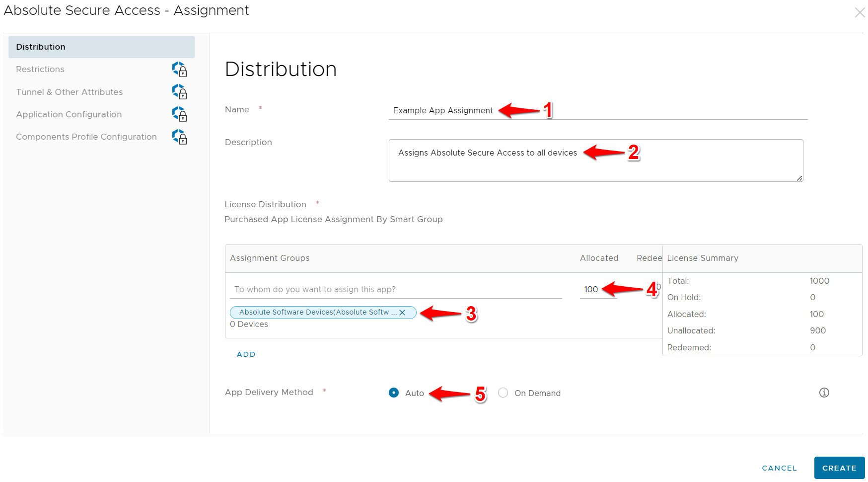Click the lock icon next to Restrictions
Image resolution: width=868 pixels, height=482 pixels.
pyautogui.click(x=180, y=70)
